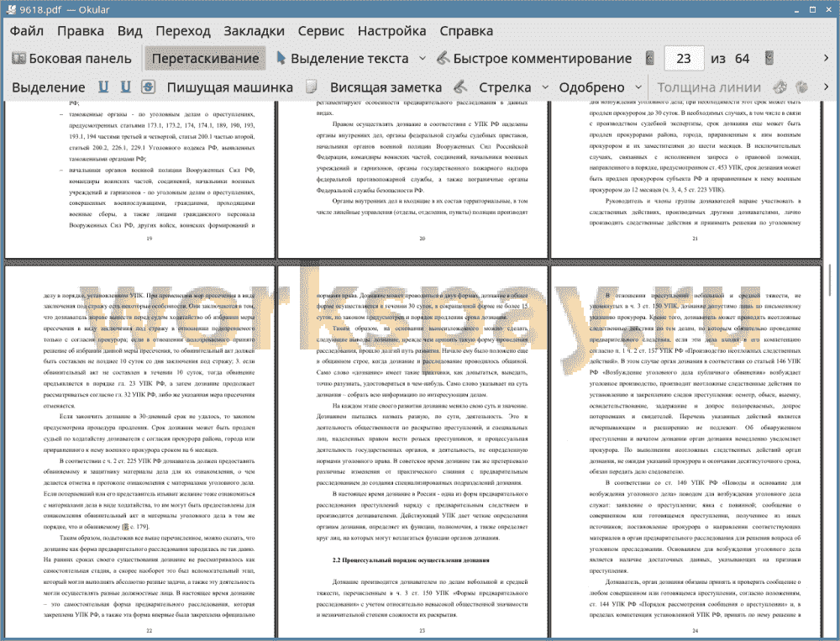Click page 21 in the document view
Image resolution: width=840 pixels, height=641 pixels.
(685, 180)
